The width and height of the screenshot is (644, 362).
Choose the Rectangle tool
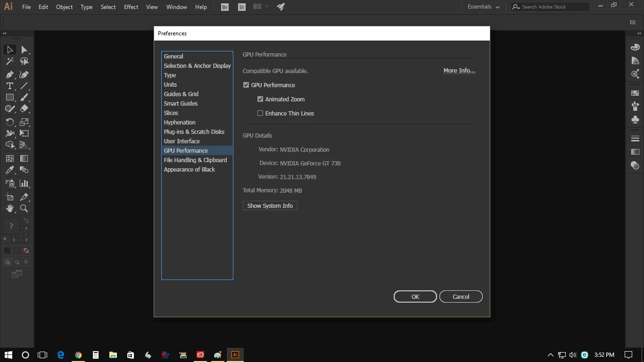[x=10, y=97]
